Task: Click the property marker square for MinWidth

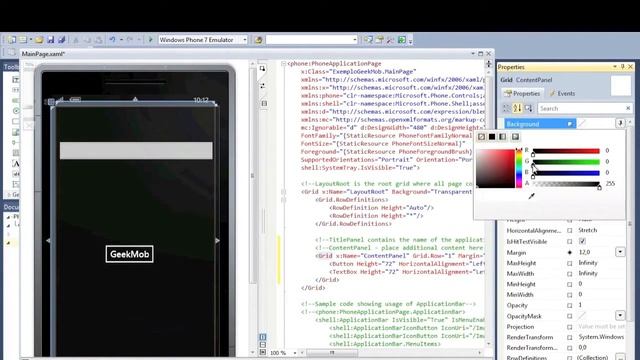Action: pyautogui.click(x=570, y=295)
